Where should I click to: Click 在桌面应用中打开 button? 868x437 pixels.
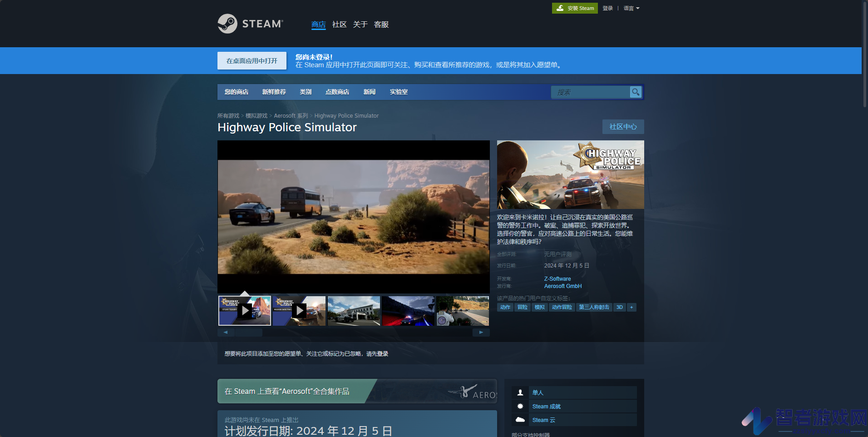coord(252,61)
